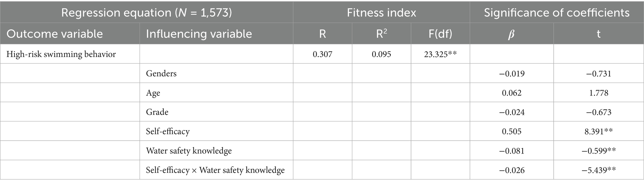Screen dimensions: 644x185
Task: Select the Fitness index header
Action: pyautogui.click(x=381, y=12)
